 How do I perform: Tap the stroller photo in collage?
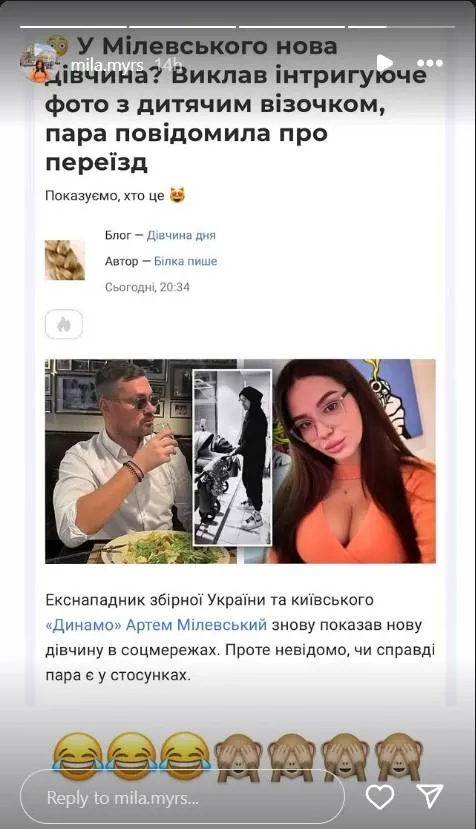click(x=232, y=458)
